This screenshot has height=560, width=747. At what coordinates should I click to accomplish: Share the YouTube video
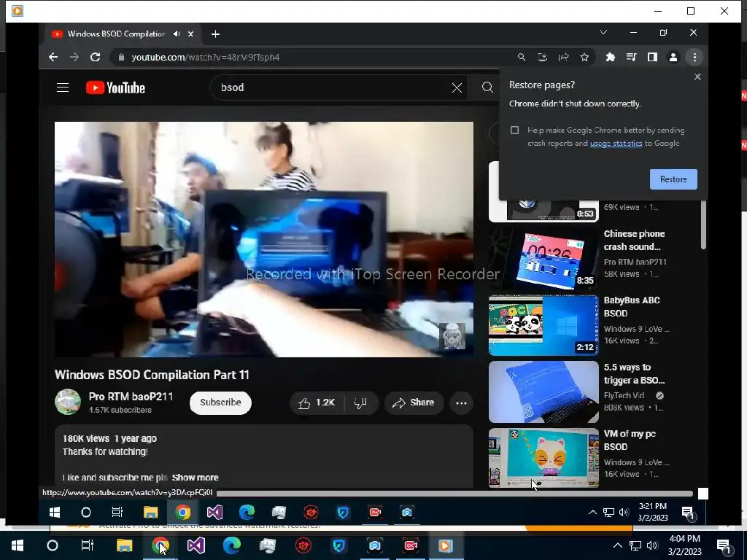click(x=414, y=402)
